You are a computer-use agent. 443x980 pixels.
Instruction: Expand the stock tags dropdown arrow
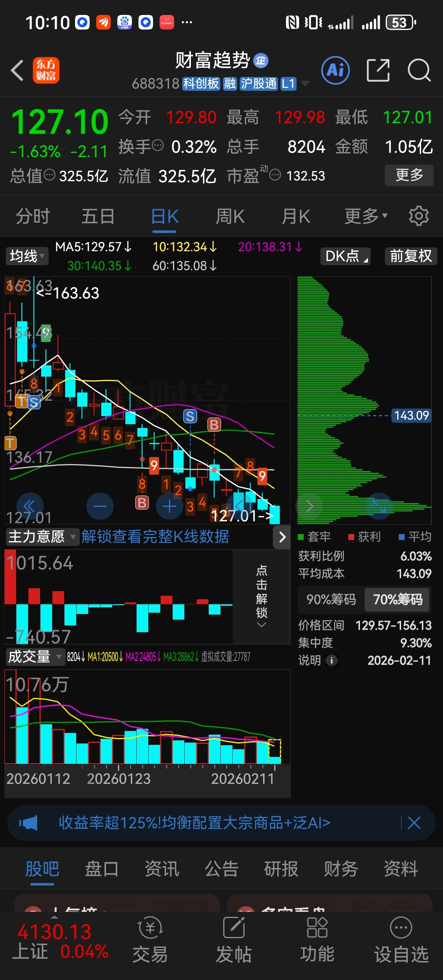coord(305,83)
